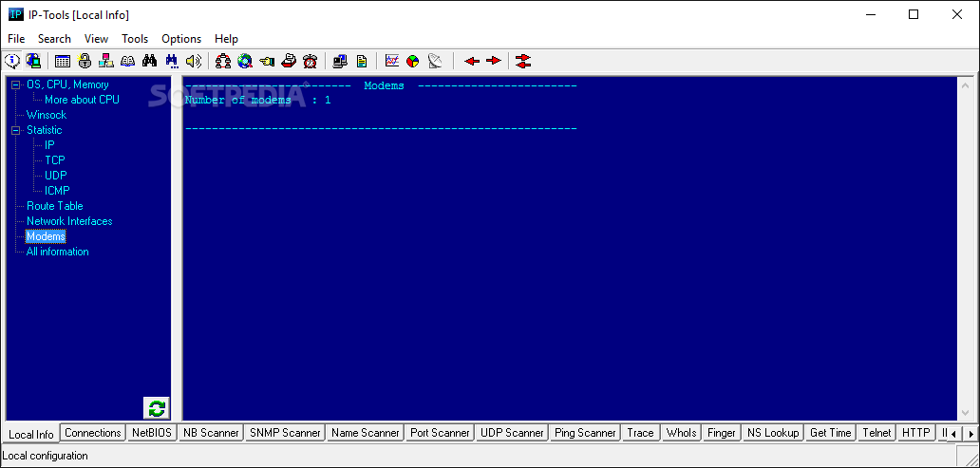Launch NB Scanner via the padlock icon
This screenshot has width=980, height=468.
point(85,61)
